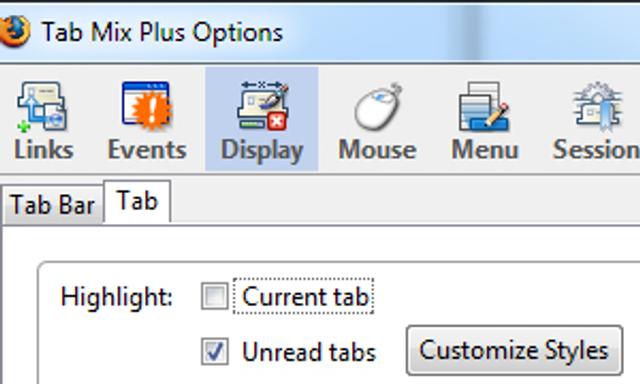Viewport: 640px width, 384px height.
Task: Click the Menu text label
Action: pos(485,150)
